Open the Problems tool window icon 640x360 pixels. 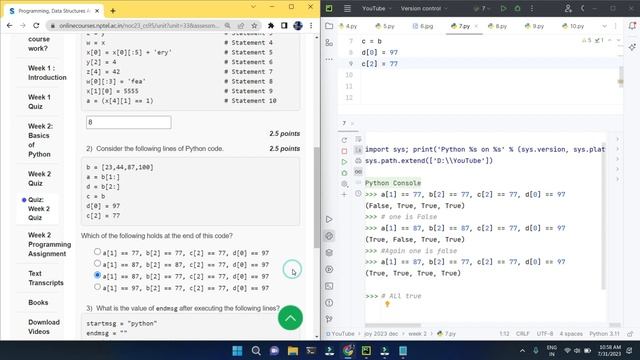[x=329, y=303]
